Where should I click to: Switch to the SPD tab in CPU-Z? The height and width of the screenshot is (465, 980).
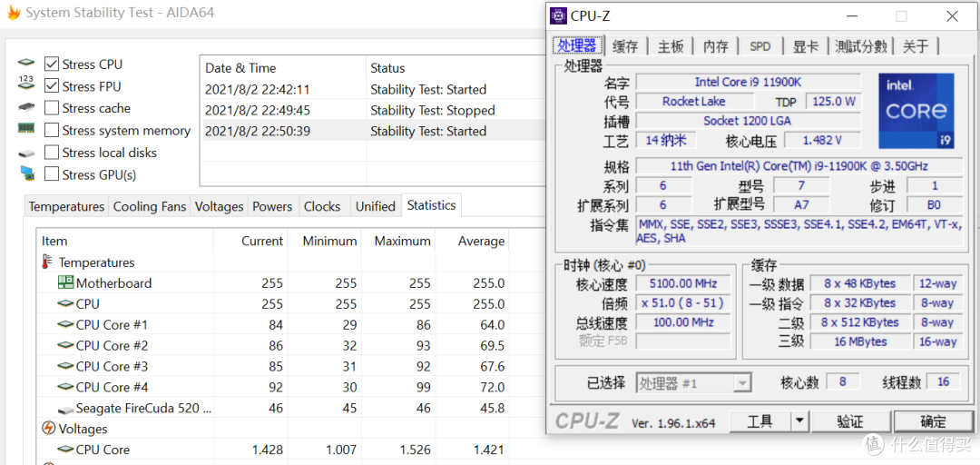[760, 46]
